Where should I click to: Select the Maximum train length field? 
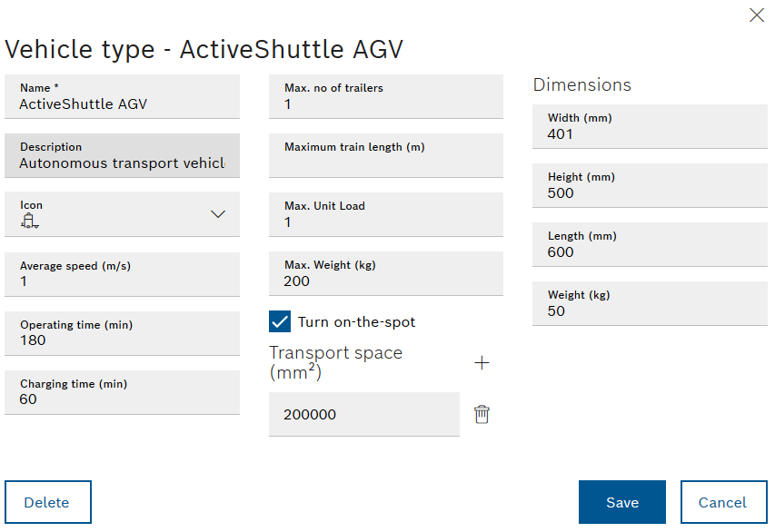pos(385,163)
